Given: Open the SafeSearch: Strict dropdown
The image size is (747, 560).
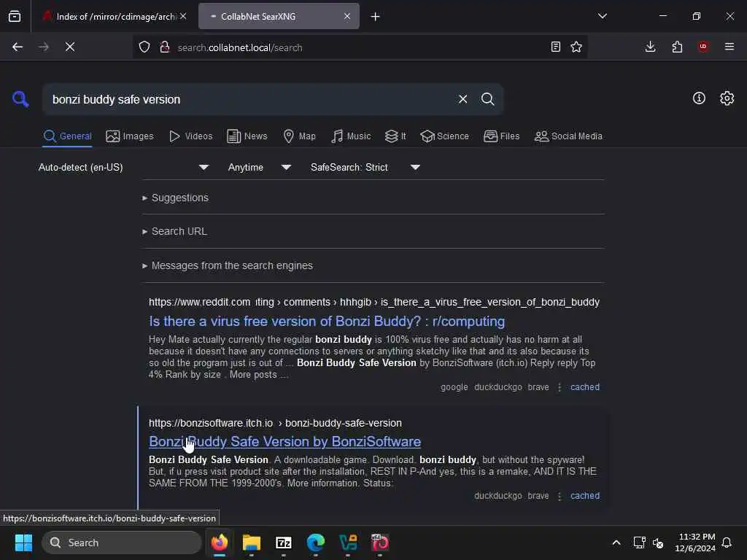Looking at the screenshot, I should click(365, 167).
